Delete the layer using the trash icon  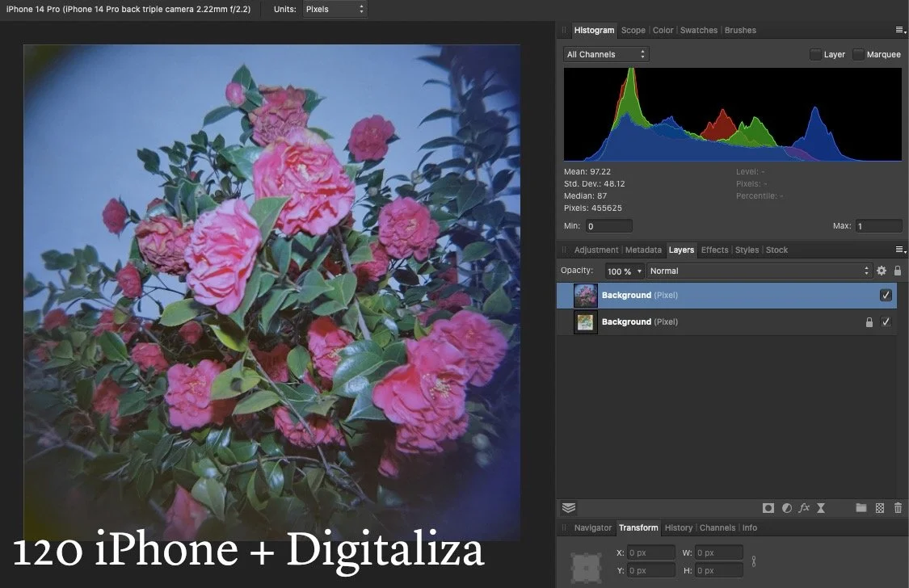(898, 508)
